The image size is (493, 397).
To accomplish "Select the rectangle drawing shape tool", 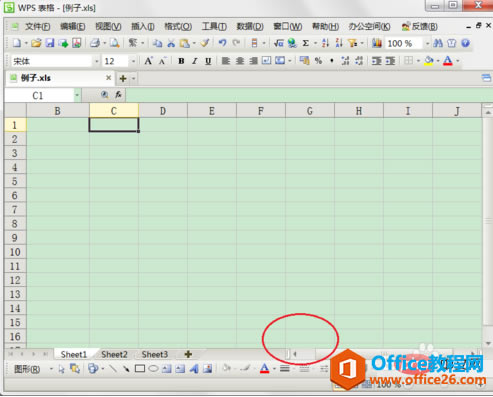I will pyautogui.click(x=140, y=368).
